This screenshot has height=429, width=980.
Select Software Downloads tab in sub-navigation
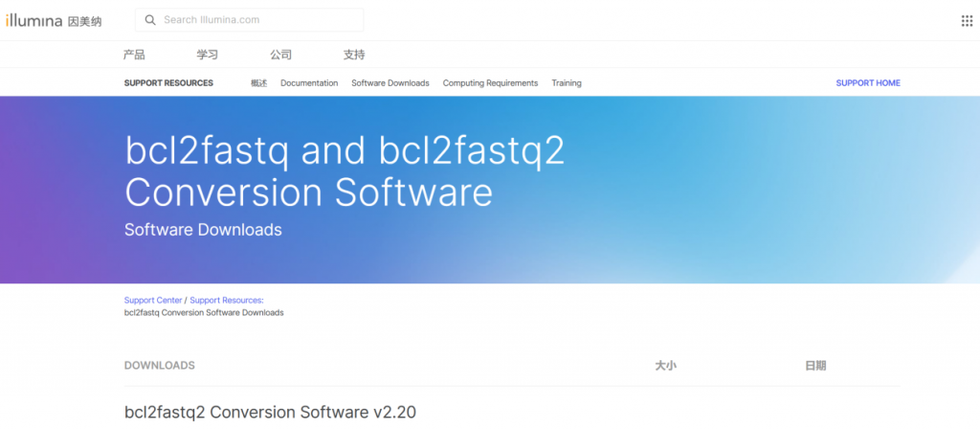pyautogui.click(x=390, y=83)
